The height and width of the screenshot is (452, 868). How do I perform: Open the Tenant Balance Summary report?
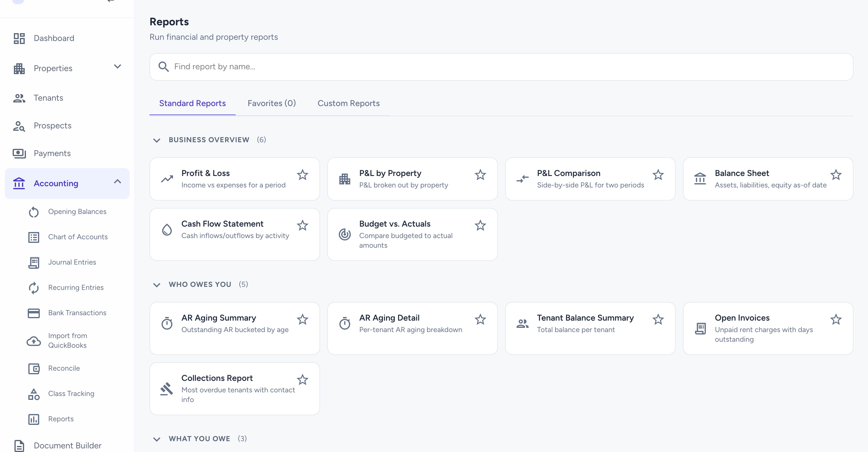pos(590,328)
